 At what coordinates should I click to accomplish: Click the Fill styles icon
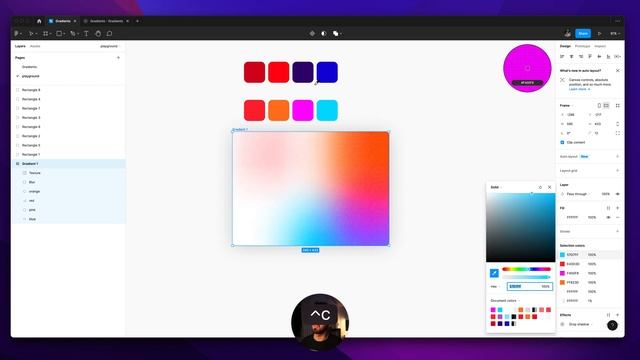click(x=608, y=208)
